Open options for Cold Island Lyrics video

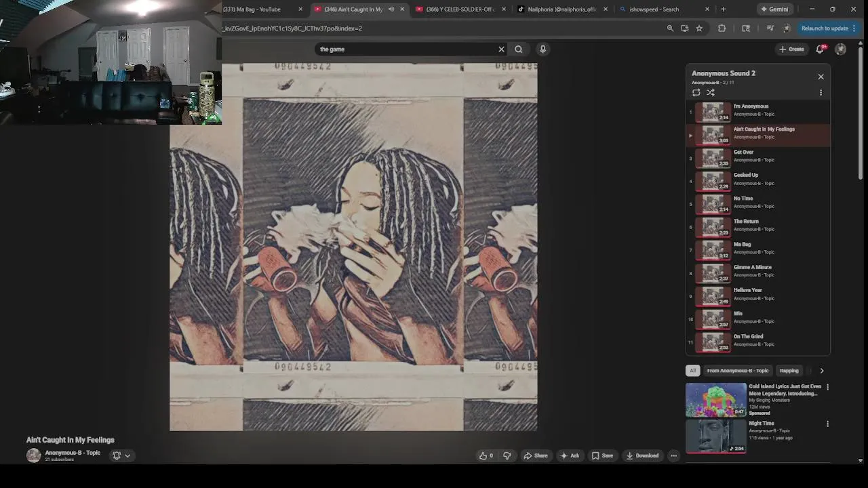click(x=827, y=387)
